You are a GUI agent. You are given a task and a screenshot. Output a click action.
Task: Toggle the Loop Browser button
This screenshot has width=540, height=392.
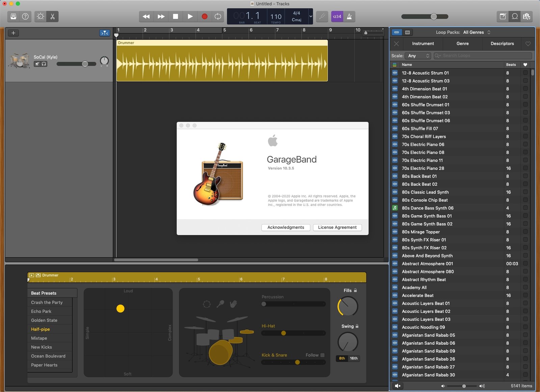(515, 17)
